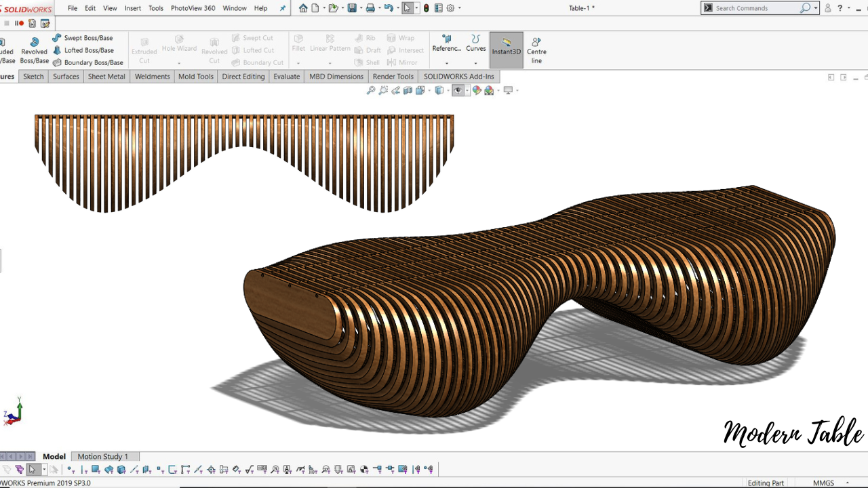868x488 pixels.
Task: Open the Evaluate tab
Action: [x=286, y=77]
